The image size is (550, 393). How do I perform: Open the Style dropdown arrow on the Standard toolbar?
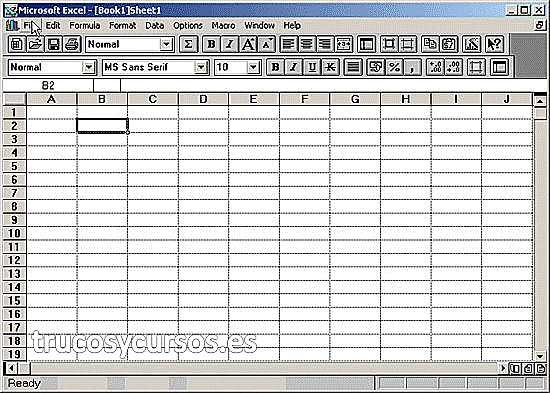pyautogui.click(x=166, y=45)
